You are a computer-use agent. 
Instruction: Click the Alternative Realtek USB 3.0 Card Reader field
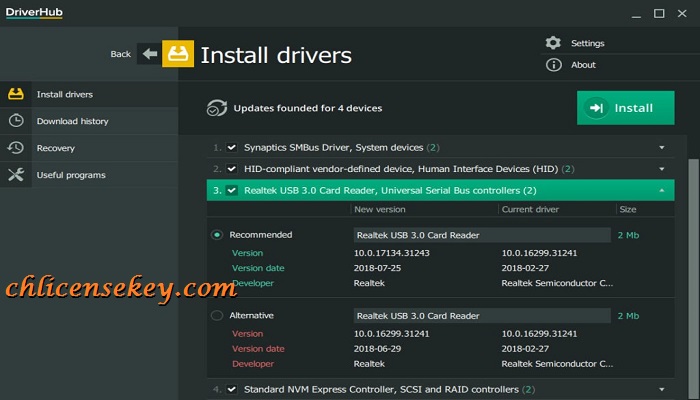coord(482,316)
